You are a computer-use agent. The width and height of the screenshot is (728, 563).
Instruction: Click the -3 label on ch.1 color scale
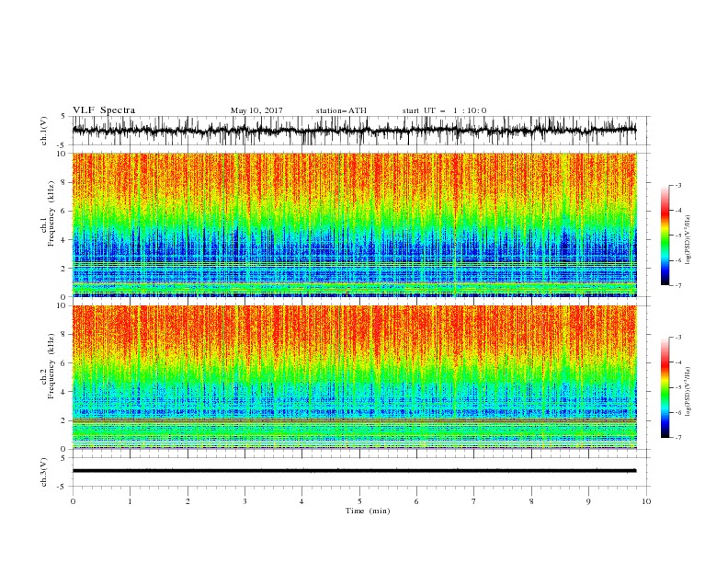[x=677, y=185]
